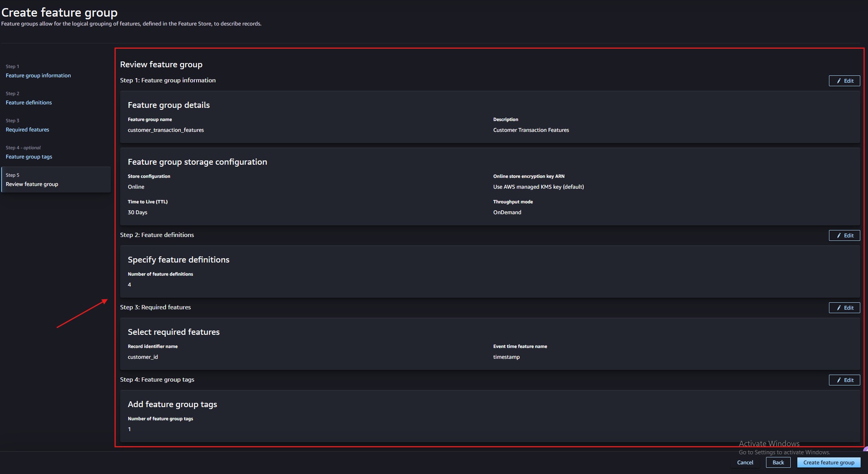
Task: Open the Feature definitions step link
Action: 29,102
